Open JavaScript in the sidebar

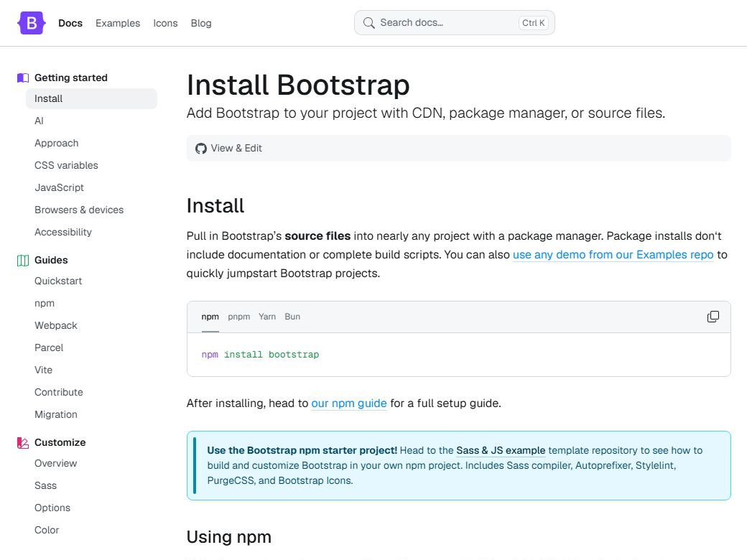59,187
